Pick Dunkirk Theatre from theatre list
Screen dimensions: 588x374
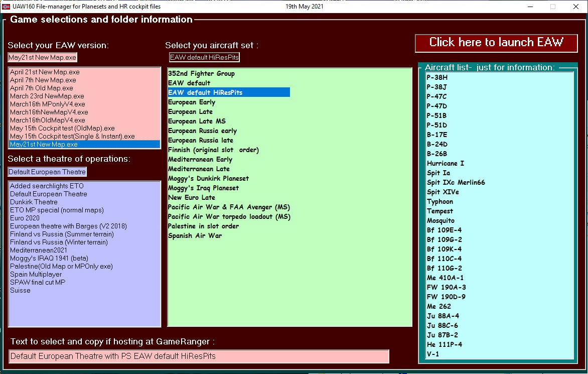pos(34,202)
